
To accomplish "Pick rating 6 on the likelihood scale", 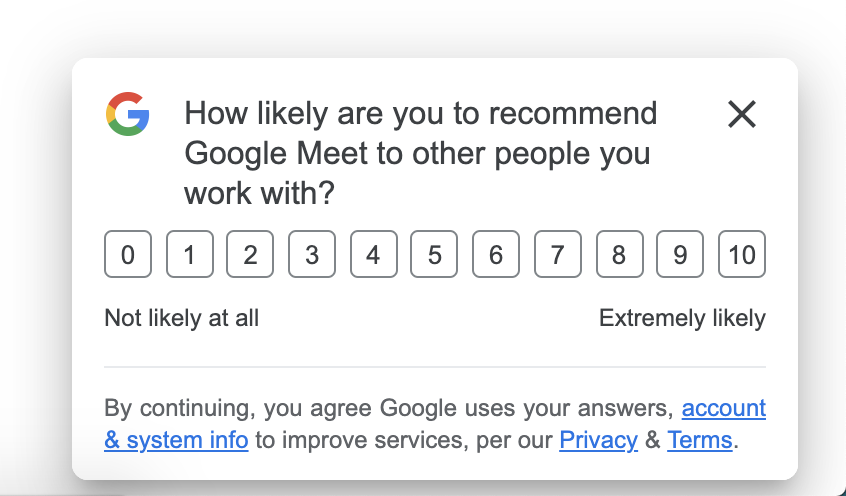I will click(x=496, y=254).
